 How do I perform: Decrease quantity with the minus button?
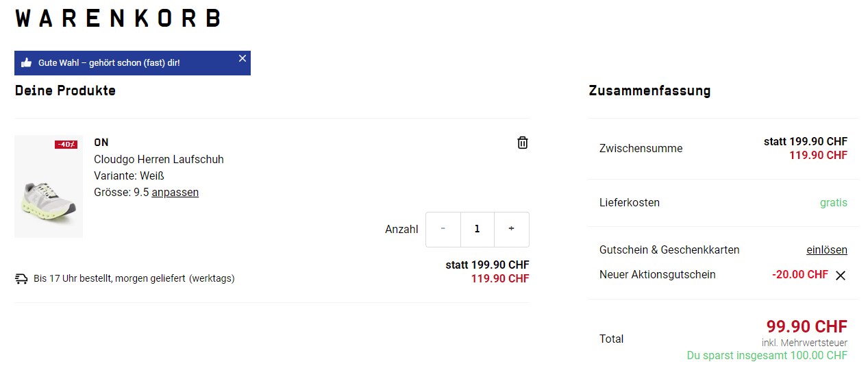click(x=443, y=229)
